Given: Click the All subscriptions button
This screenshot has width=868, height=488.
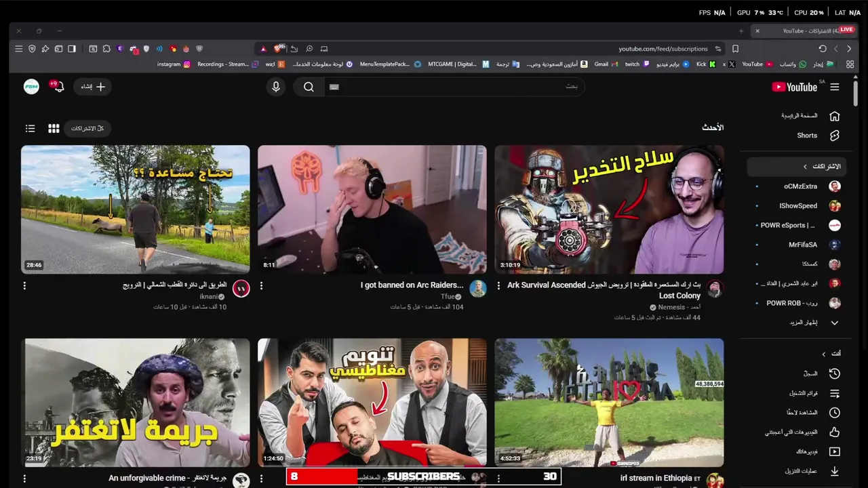Looking at the screenshot, I should pyautogui.click(x=87, y=129).
